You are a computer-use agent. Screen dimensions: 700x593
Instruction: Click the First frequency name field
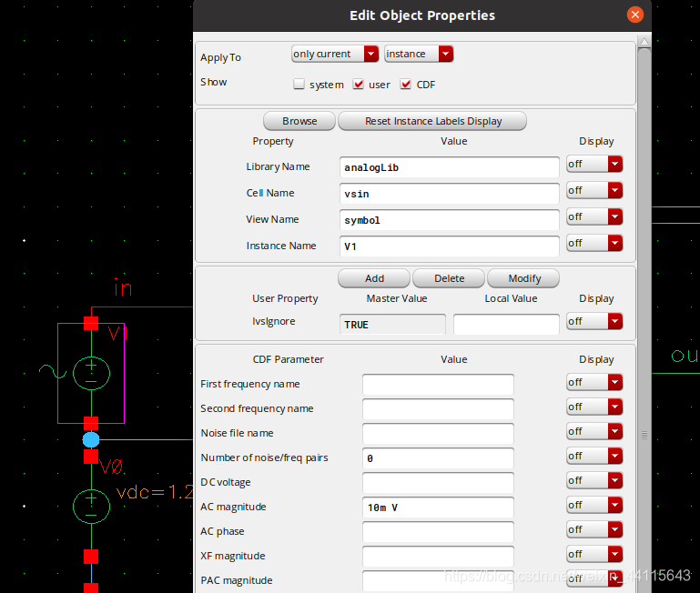pos(438,384)
